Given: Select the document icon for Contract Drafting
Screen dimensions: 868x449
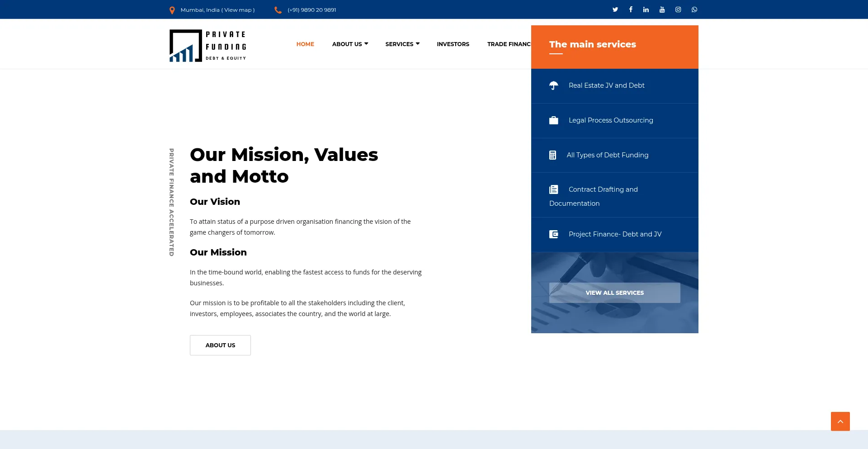Looking at the screenshot, I should (x=554, y=189).
